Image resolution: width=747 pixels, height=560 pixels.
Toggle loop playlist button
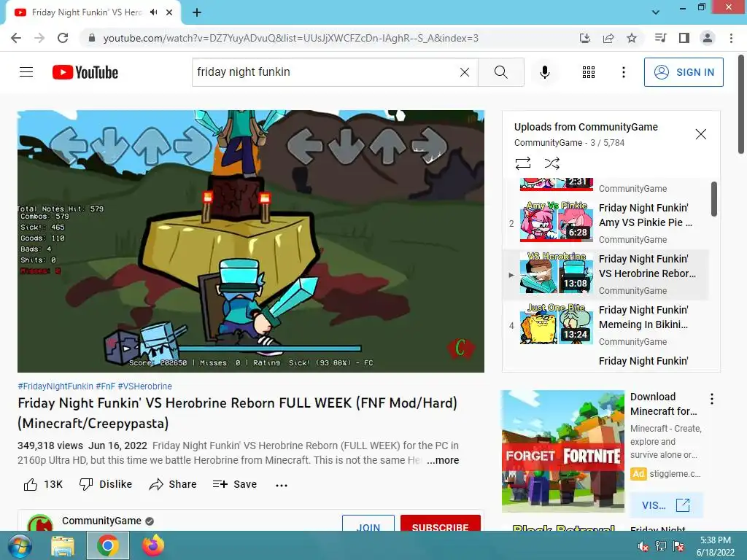tap(522, 163)
